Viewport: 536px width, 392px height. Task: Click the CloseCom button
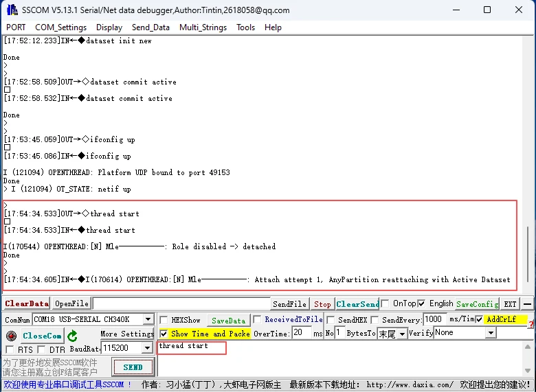[42, 336]
